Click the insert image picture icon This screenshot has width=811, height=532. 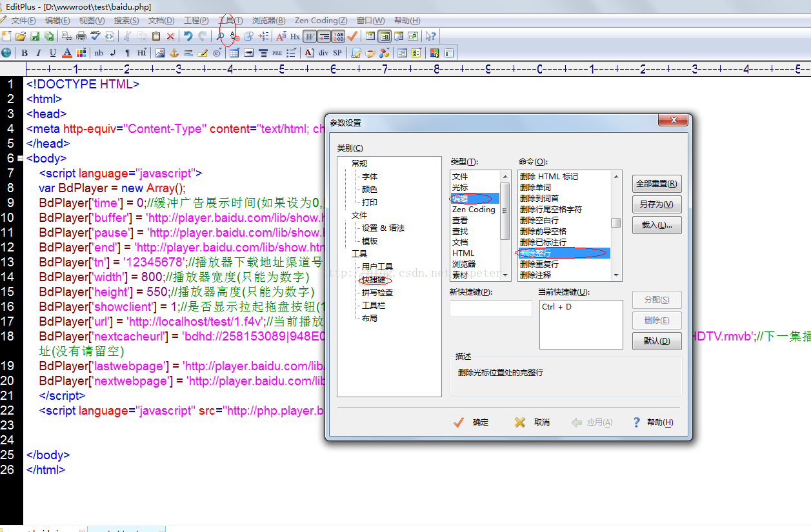[x=159, y=53]
